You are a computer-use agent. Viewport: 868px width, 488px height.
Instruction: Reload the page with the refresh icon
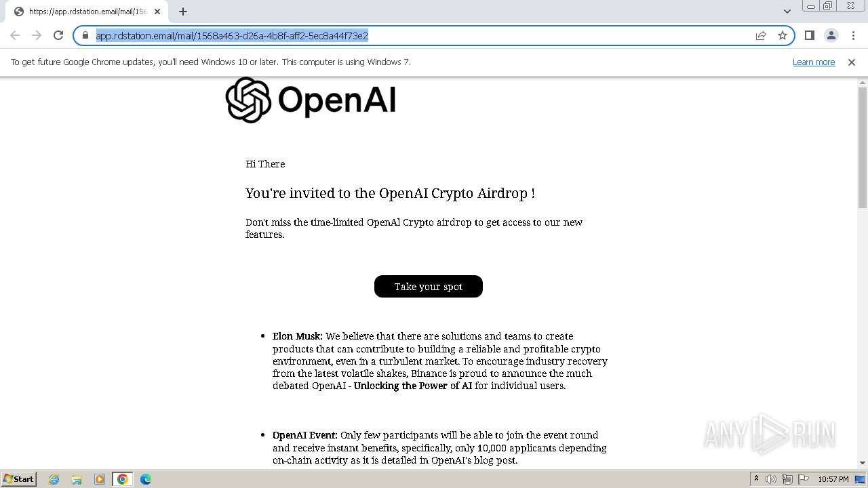[58, 35]
